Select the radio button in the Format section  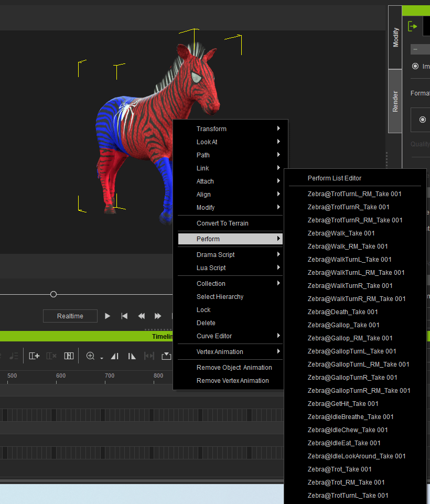pyautogui.click(x=423, y=119)
